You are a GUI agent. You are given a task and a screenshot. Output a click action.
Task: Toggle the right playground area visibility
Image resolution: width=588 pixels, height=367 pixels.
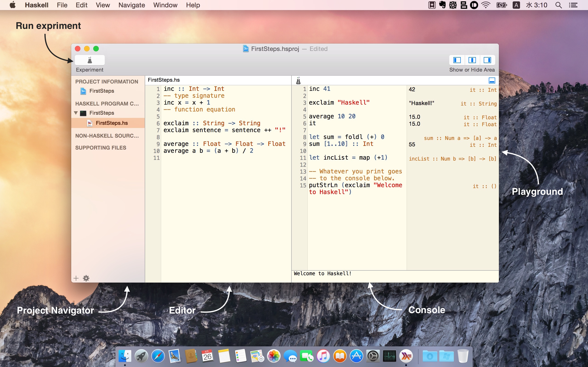(487, 60)
